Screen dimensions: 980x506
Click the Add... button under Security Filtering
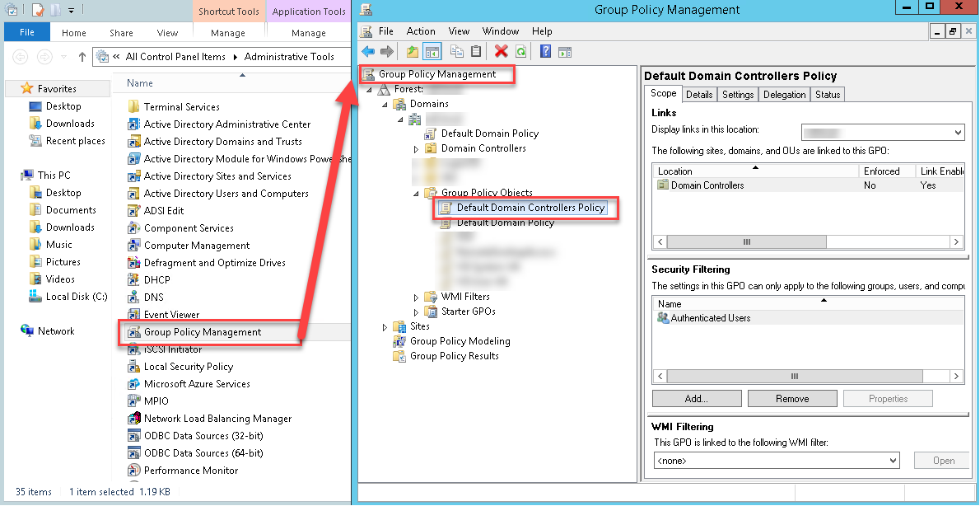pyautogui.click(x=696, y=399)
